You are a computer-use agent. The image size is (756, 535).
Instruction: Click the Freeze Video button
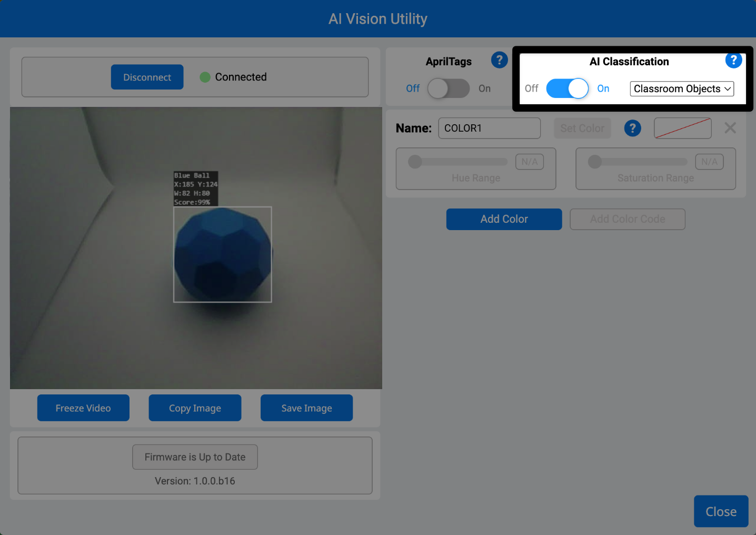pos(83,408)
